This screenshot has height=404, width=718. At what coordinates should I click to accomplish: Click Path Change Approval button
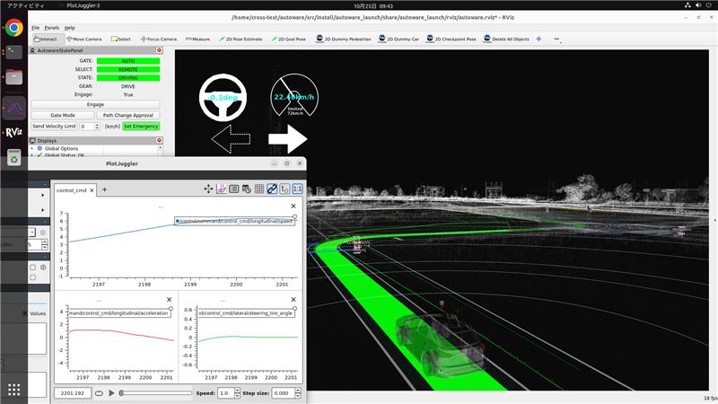(x=128, y=115)
